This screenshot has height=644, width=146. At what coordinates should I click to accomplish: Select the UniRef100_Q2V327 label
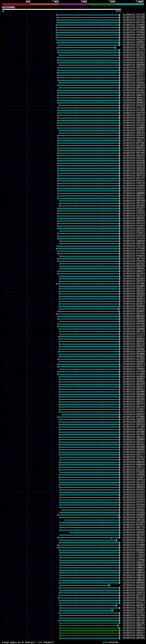click(133, 72)
